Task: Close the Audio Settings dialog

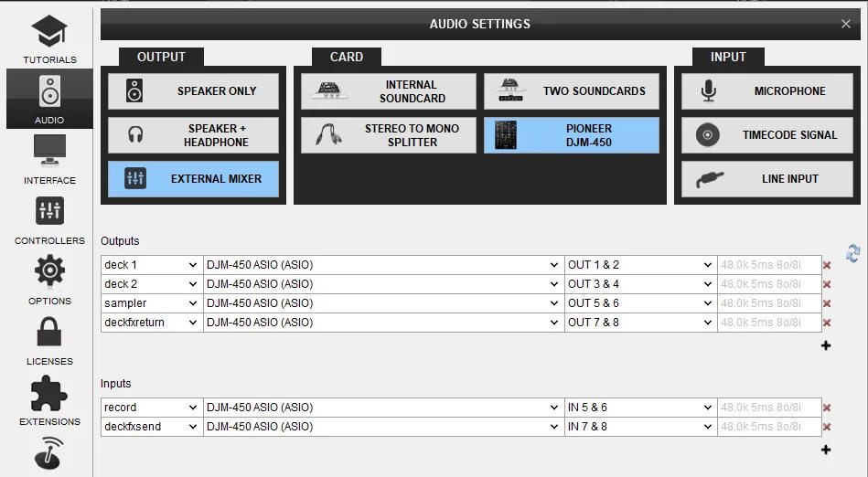Action: 845,24
